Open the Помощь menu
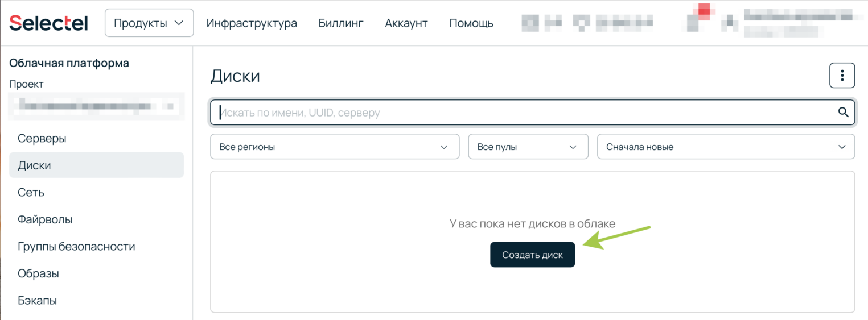Screen dimensions: 868x320 pyautogui.click(x=471, y=23)
